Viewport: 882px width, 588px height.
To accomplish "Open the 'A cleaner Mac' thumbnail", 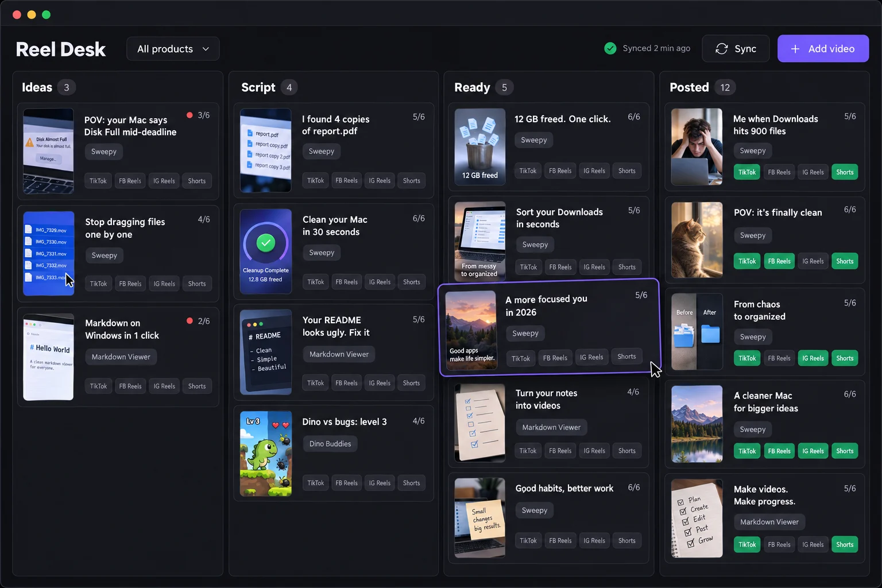I will 697,424.
